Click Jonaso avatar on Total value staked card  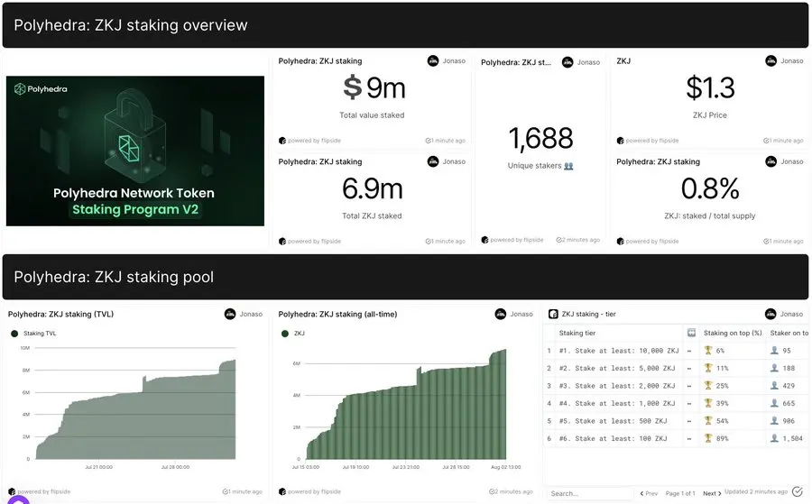click(433, 61)
